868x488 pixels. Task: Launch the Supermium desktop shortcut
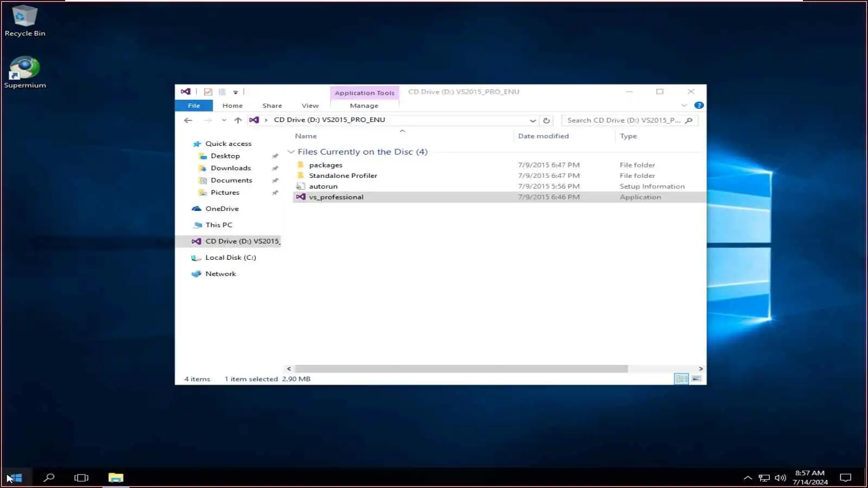[24, 72]
